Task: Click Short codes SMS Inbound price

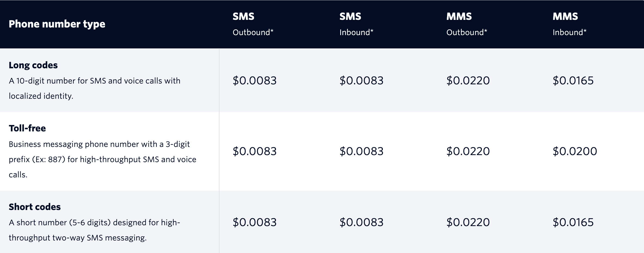Action: [361, 222]
